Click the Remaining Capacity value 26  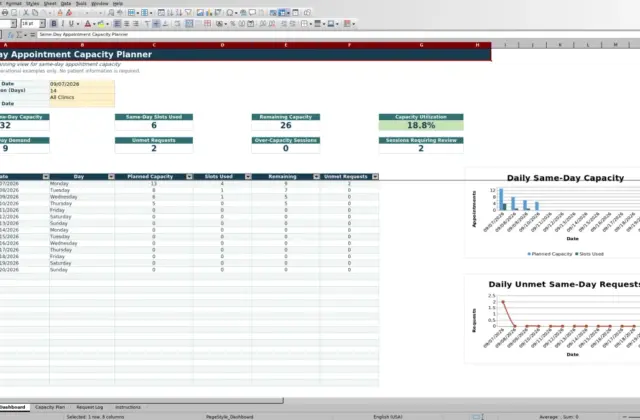pos(286,125)
